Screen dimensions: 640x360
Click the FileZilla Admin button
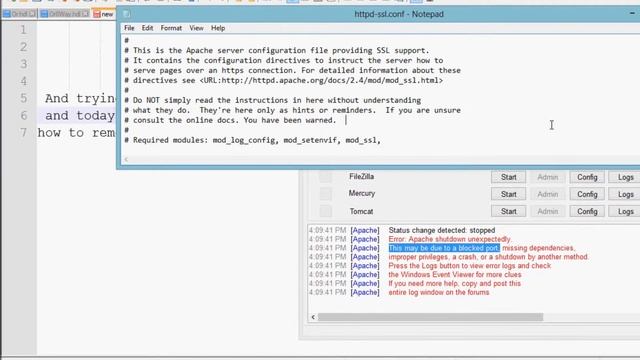pos(548,177)
